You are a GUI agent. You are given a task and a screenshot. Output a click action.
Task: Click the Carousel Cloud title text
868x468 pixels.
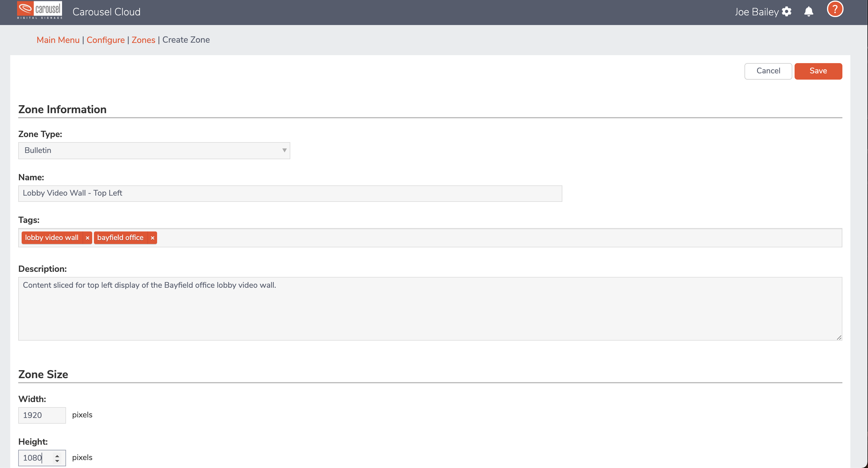(106, 12)
